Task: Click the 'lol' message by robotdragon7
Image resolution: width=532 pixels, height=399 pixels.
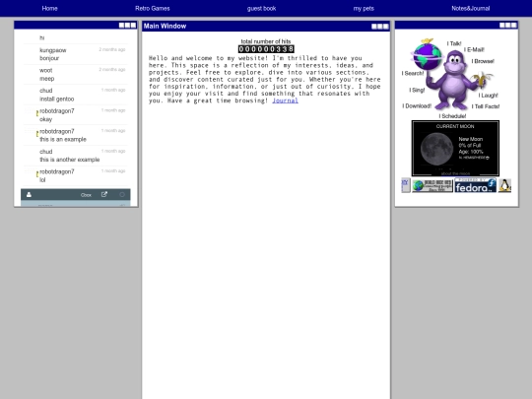Action: (42, 180)
